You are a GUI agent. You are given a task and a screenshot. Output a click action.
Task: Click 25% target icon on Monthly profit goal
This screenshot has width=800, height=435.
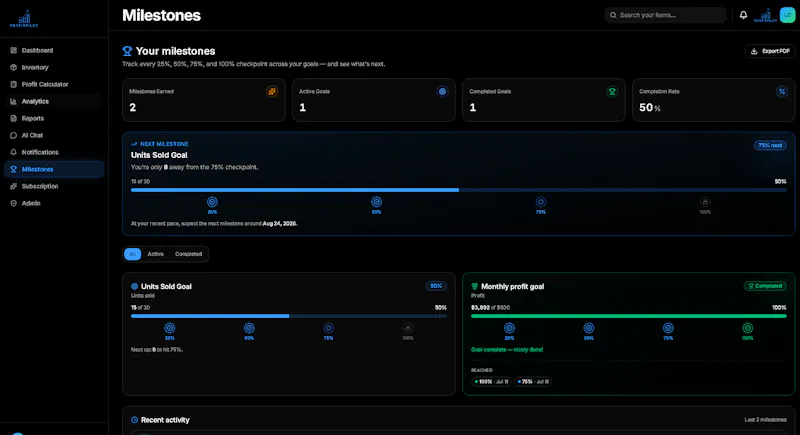click(x=510, y=328)
